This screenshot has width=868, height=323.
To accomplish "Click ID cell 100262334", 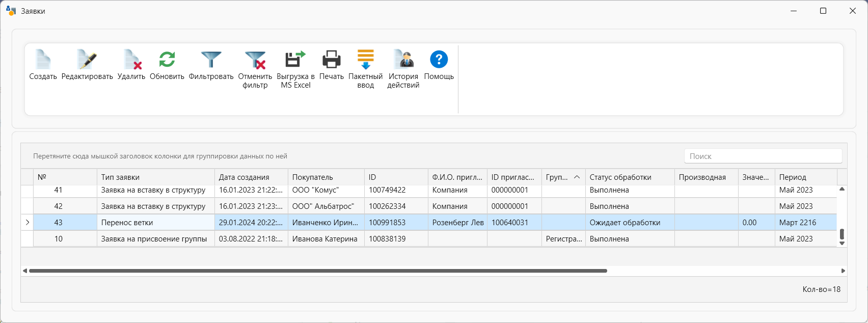I will click(396, 206).
